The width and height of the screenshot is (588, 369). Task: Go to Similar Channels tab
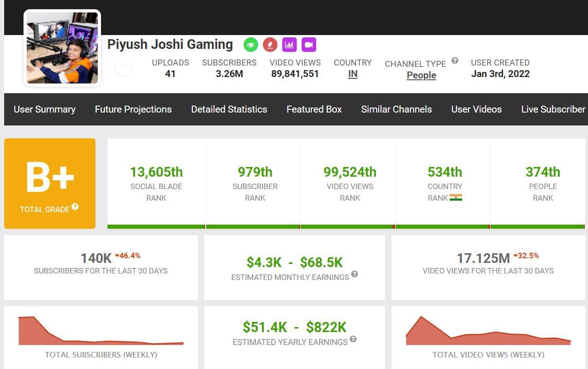(397, 109)
